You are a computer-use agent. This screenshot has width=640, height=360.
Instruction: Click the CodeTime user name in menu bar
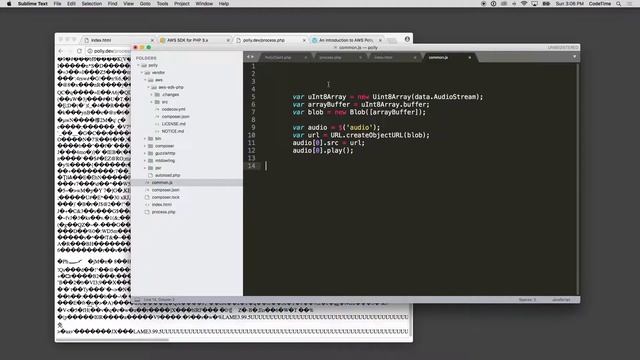[x=600, y=4]
